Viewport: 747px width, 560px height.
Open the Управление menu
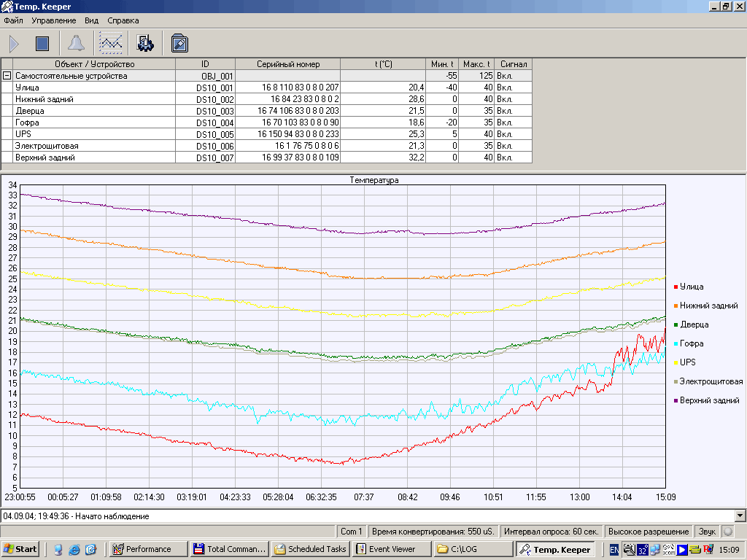coord(53,20)
